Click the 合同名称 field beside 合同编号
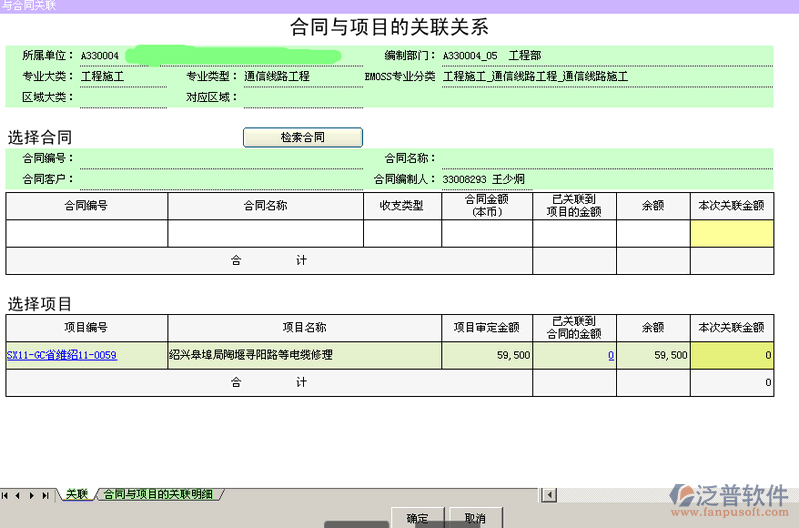Screen dimensions: 799x528 point(600,158)
